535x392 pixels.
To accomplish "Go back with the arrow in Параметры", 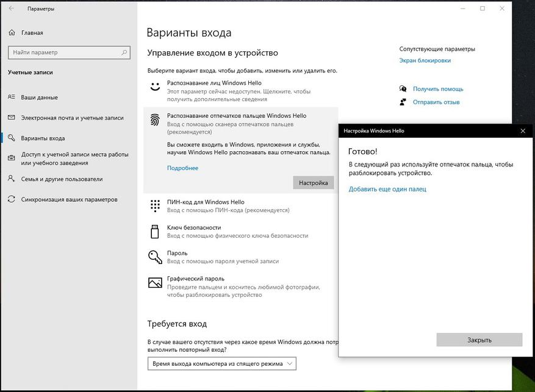I will point(12,9).
